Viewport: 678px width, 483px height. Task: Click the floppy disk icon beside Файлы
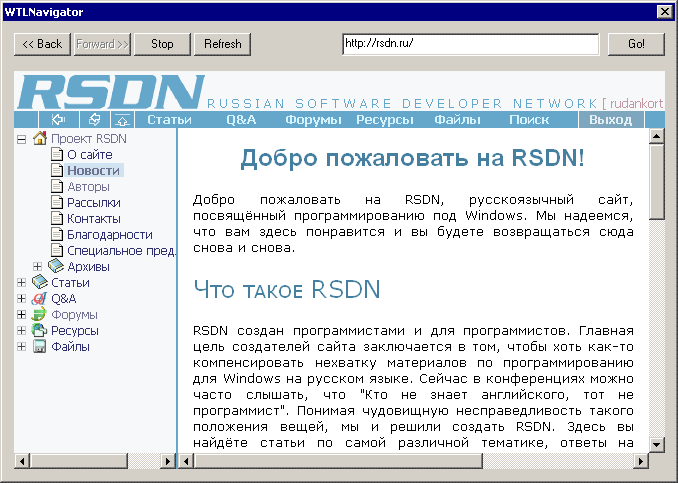[40, 347]
